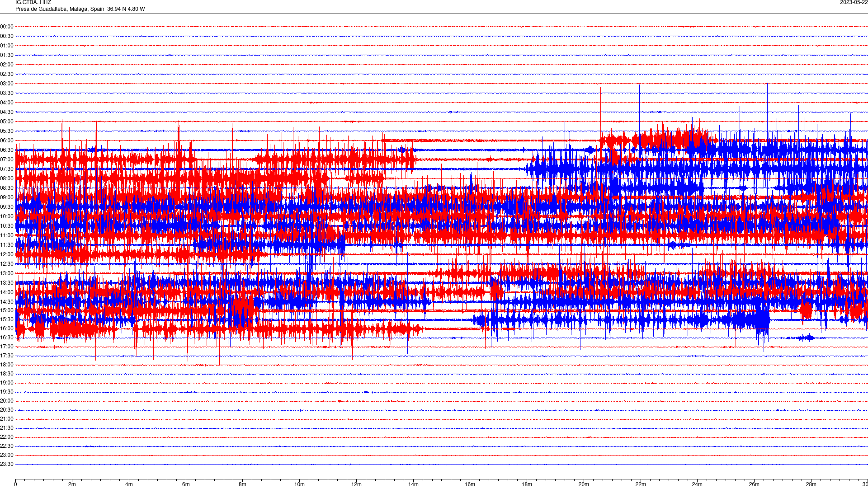Click the 15:00 time row label
This screenshot has width=868, height=488.
(7, 310)
